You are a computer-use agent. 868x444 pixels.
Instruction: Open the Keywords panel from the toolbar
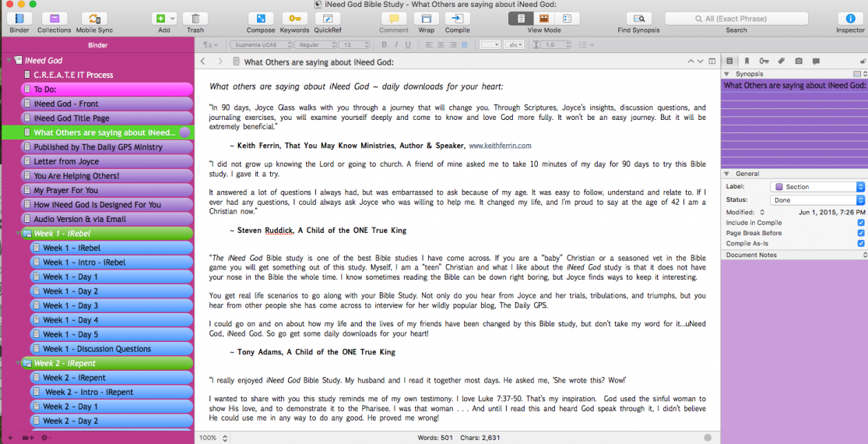coord(294,19)
